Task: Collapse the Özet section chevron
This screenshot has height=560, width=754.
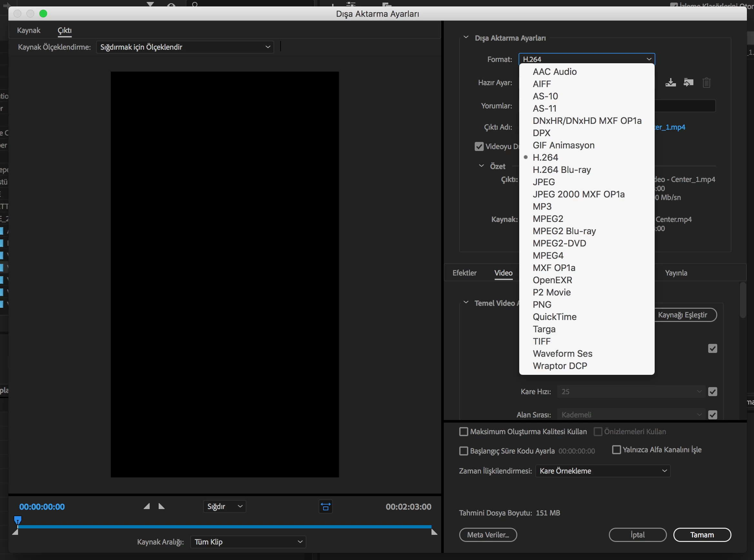Action: click(x=481, y=166)
